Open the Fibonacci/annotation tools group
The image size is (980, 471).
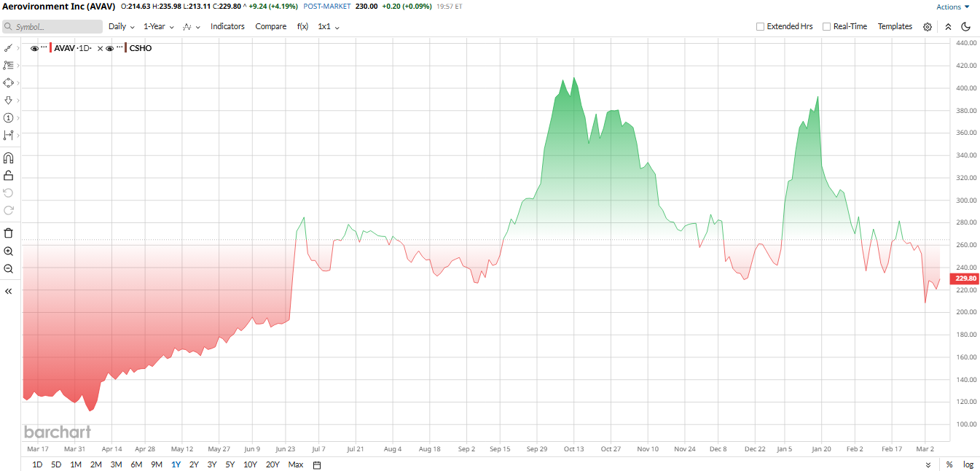tap(8, 65)
